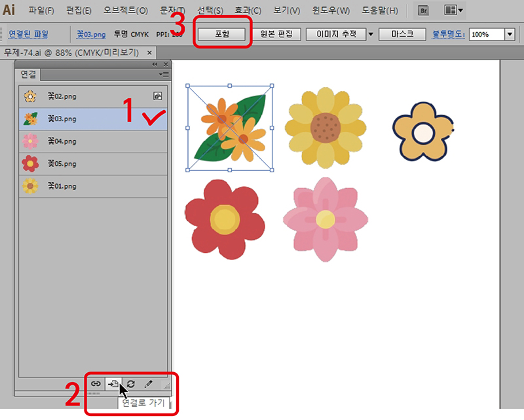The height and width of the screenshot is (420, 524).
Task: Open the 오브젝트(O) menu
Action: coord(125,10)
